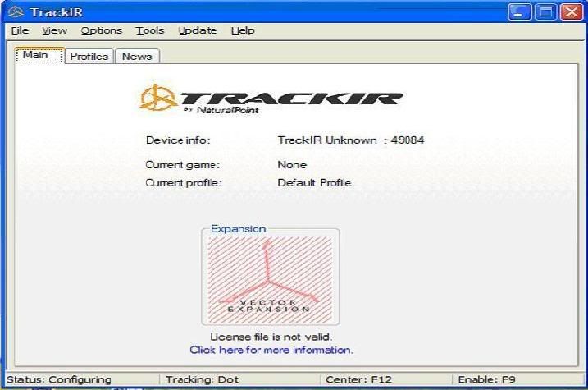Open the Update menu
The width and height of the screenshot is (588, 390).
click(x=198, y=30)
